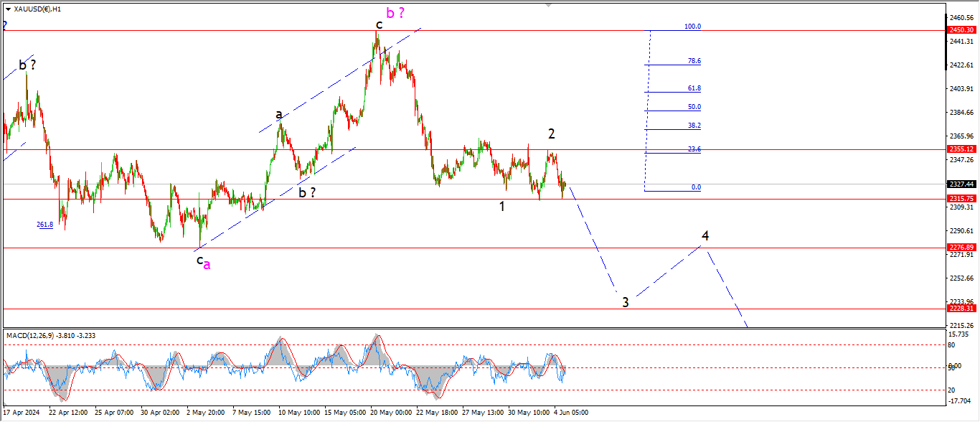Select the 2276.89 red price label
This screenshot has width=980, height=422.
click(961, 248)
